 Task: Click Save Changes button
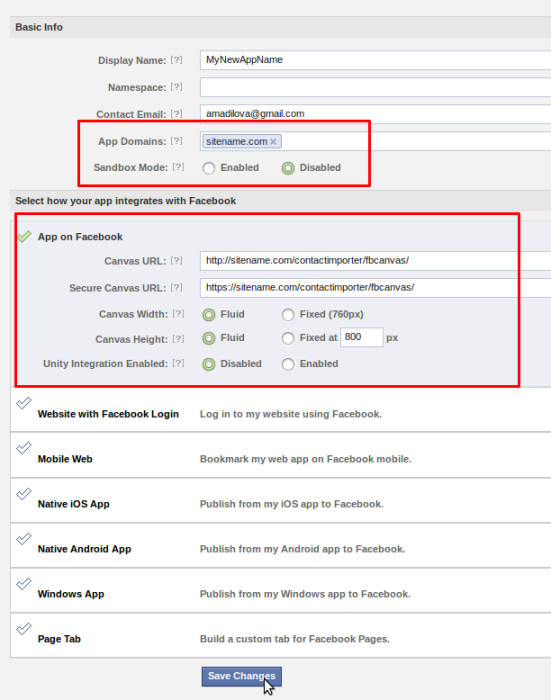[x=242, y=676]
